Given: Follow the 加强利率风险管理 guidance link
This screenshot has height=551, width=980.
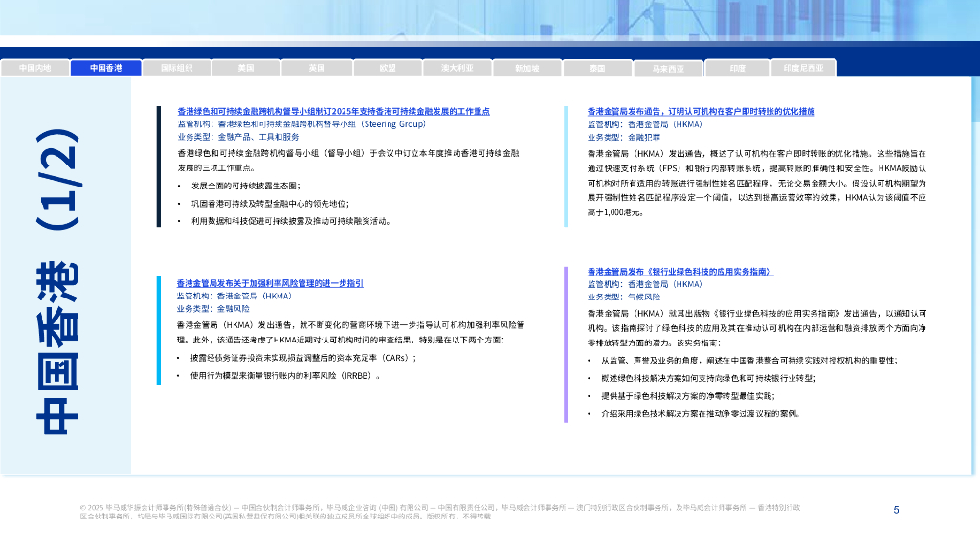Looking at the screenshot, I should [x=270, y=284].
